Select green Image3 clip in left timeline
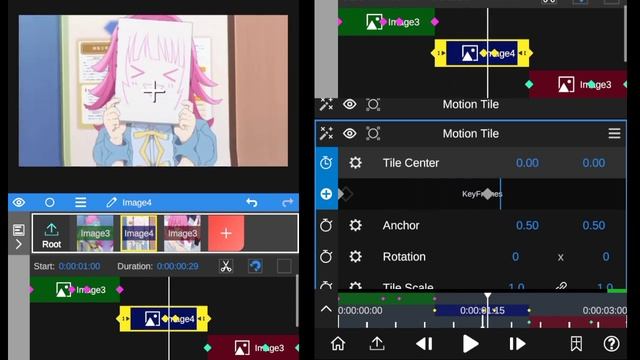Viewport: 640px width, 360px height. (x=75, y=290)
